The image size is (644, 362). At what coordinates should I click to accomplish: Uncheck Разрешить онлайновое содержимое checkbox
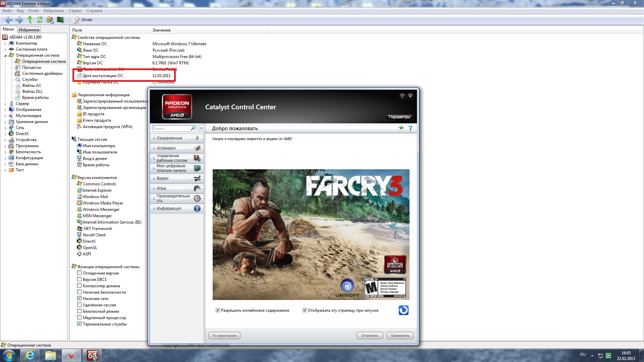218,310
